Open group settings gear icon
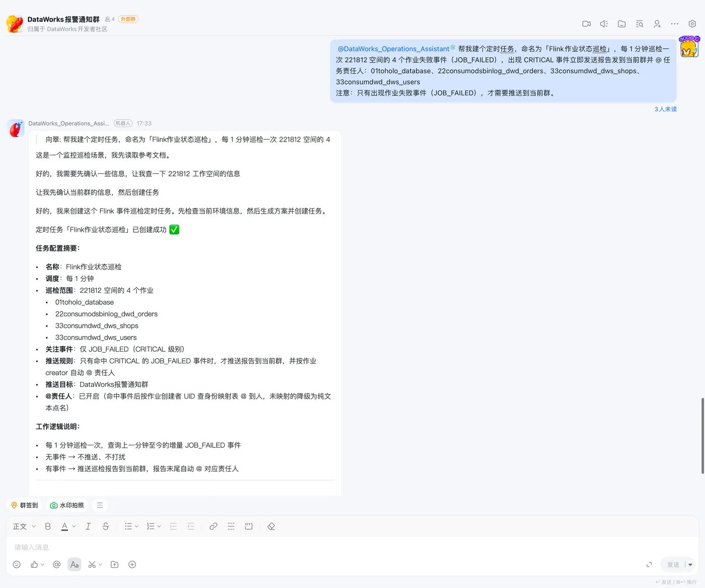The image size is (705, 588). pyautogui.click(x=692, y=24)
